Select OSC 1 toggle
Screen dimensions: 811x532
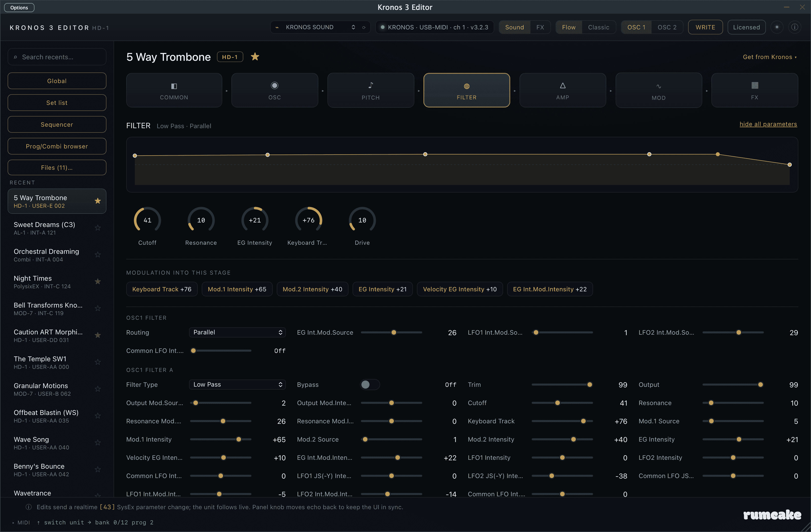pos(636,27)
